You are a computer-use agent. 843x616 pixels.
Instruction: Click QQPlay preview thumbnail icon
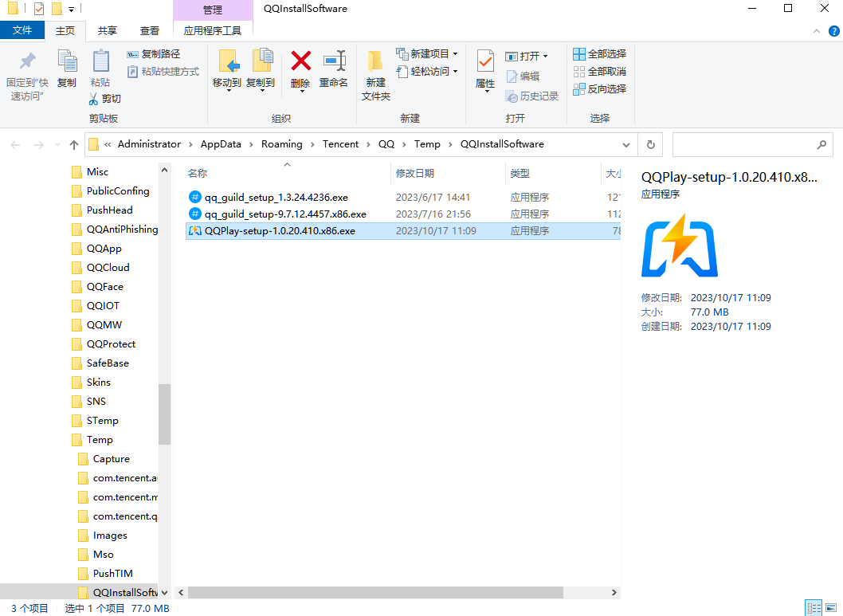[680, 245]
